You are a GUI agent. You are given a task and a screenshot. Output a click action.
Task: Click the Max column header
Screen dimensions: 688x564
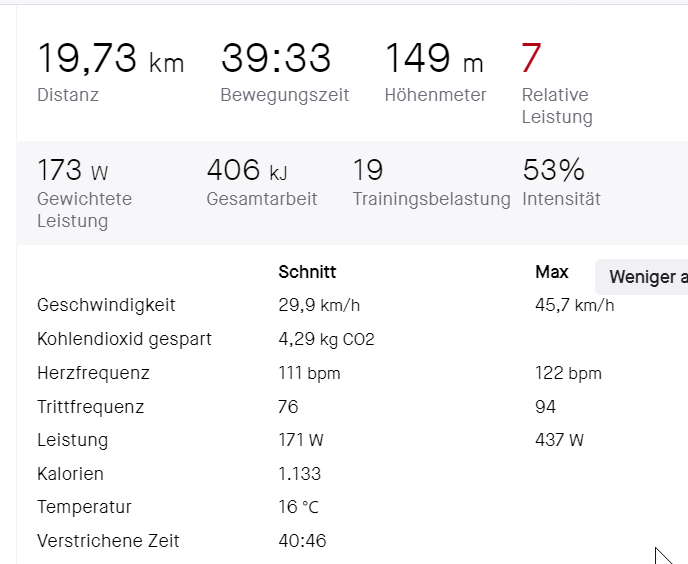pyautogui.click(x=552, y=272)
